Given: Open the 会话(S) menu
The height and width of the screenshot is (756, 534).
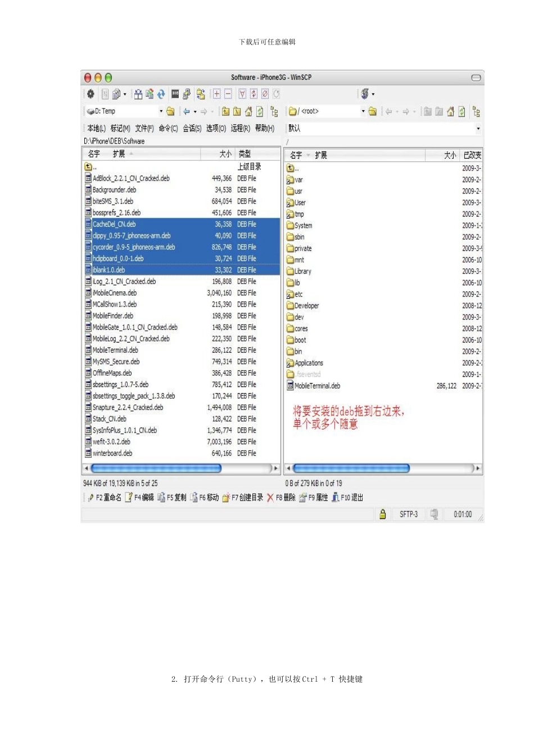Looking at the screenshot, I should (192, 128).
